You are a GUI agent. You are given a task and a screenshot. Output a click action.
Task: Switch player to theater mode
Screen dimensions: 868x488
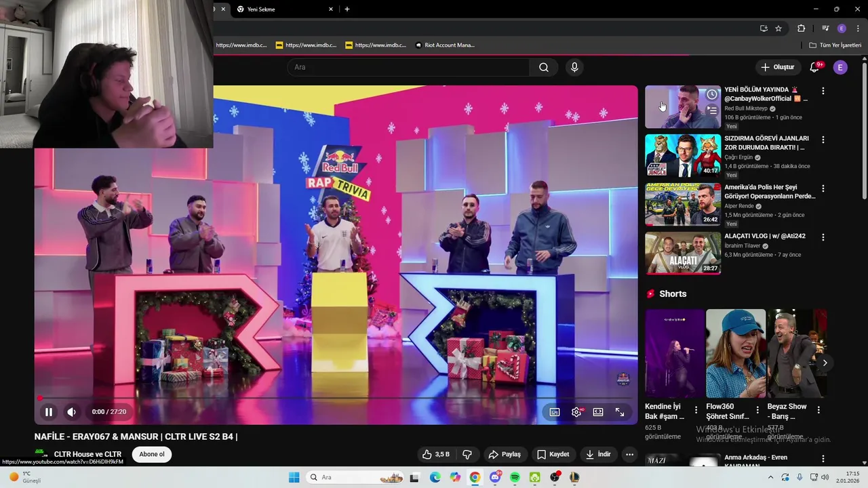[598, 411]
